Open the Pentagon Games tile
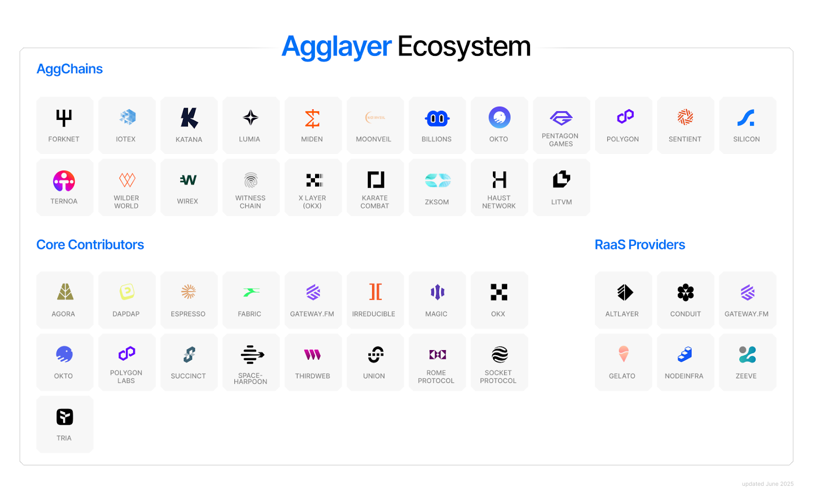This screenshot has height=504, width=813. click(x=561, y=125)
